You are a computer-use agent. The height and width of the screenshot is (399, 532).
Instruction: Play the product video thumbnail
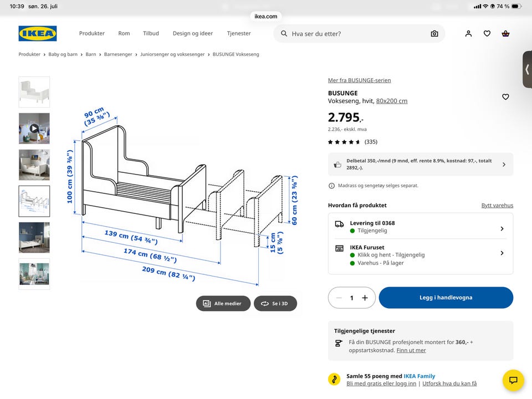34,128
